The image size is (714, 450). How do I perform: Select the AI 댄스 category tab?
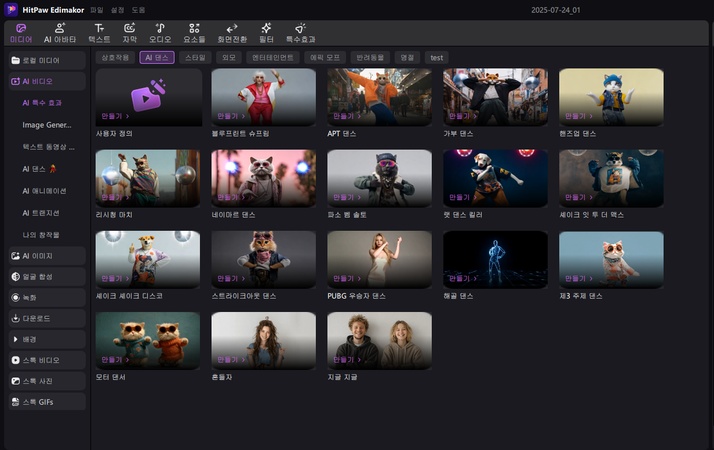pyautogui.click(x=157, y=57)
